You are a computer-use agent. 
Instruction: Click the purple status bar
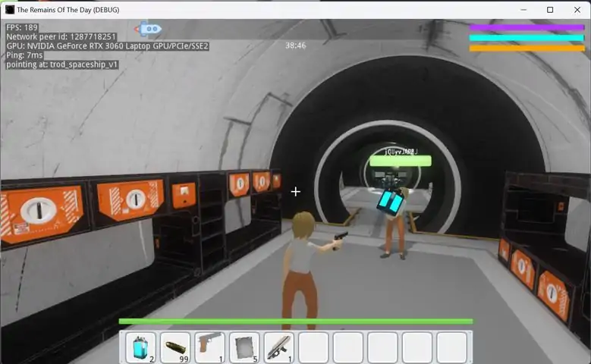(527, 27)
